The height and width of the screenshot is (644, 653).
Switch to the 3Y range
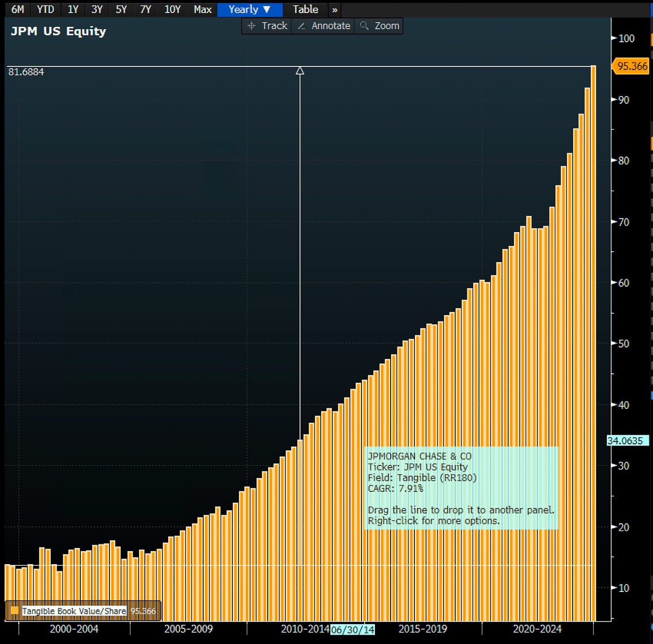point(97,9)
